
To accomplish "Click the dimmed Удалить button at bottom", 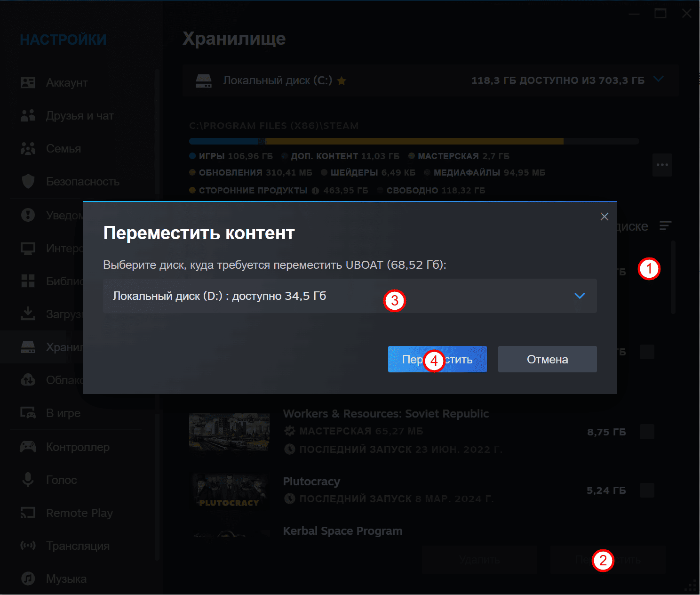I will coord(479,560).
